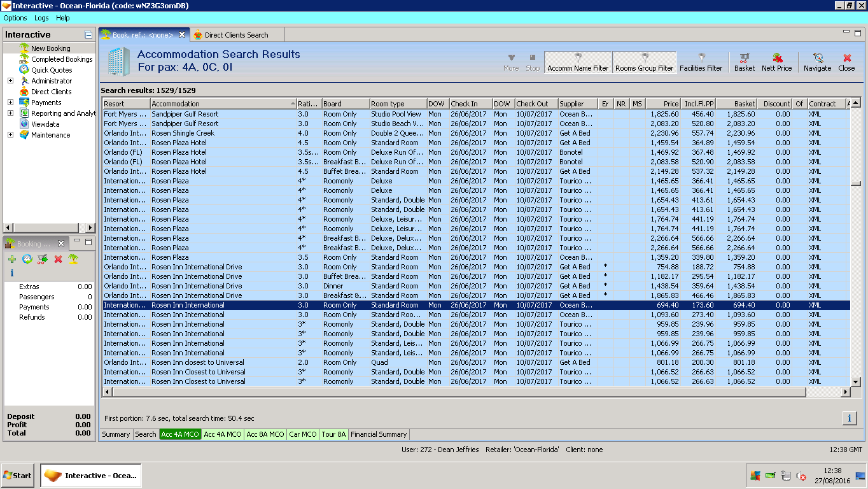Image resolution: width=868 pixels, height=489 pixels.
Task: Open the Logs menu
Action: pos(41,18)
